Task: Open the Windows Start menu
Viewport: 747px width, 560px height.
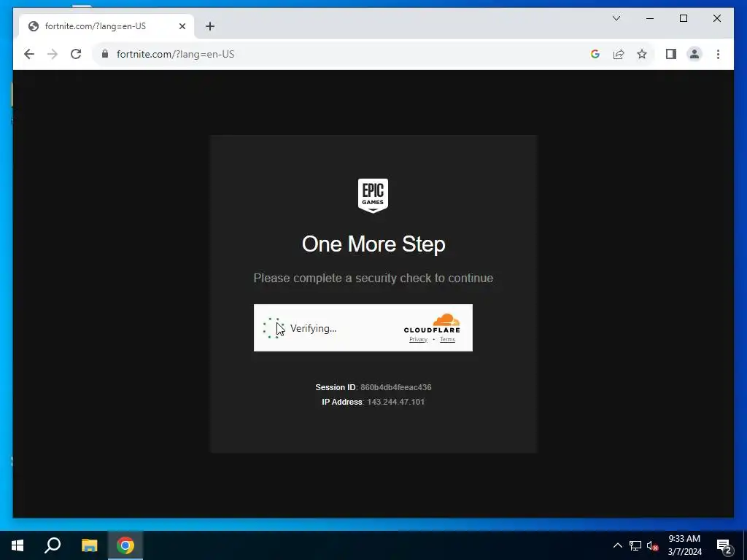Action: tap(18, 545)
